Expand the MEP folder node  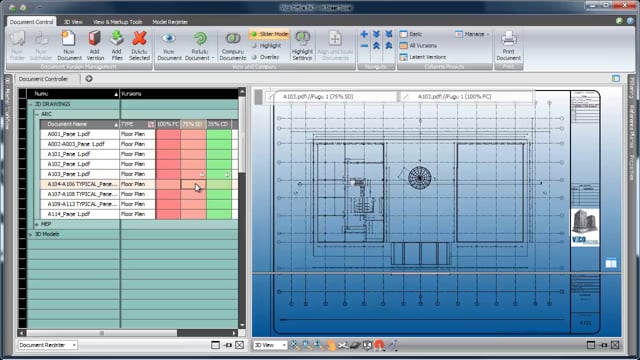pos(37,224)
